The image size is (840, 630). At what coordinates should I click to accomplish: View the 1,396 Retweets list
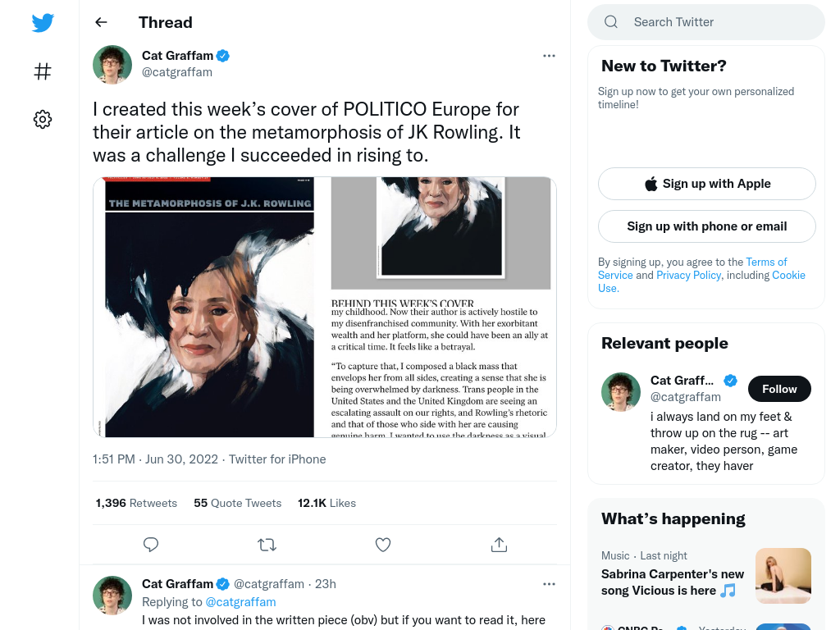136,503
